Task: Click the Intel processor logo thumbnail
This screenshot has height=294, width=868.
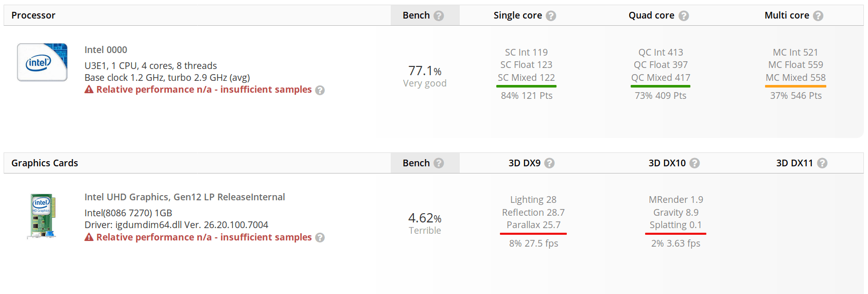Action: point(42,62)
